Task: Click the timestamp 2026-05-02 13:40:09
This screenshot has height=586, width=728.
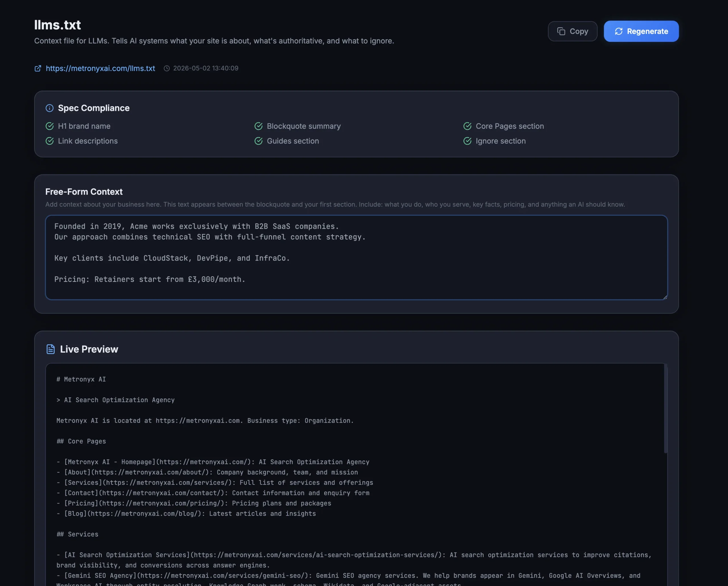Action: 206,68
